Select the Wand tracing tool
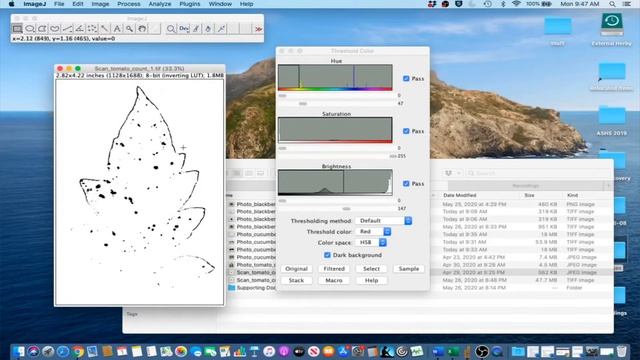640x360 pixels. click(104, 29)
